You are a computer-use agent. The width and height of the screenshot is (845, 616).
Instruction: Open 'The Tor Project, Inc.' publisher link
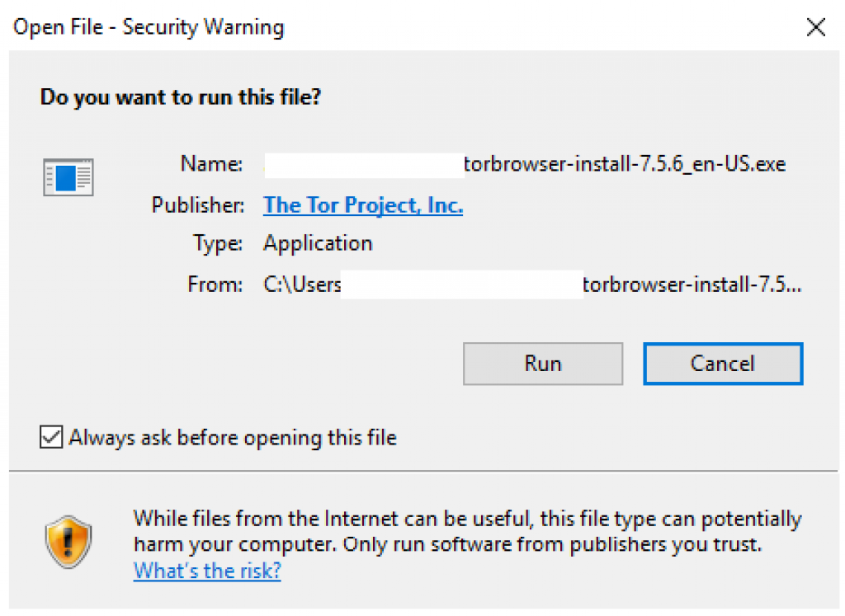(x=362, y=205)
